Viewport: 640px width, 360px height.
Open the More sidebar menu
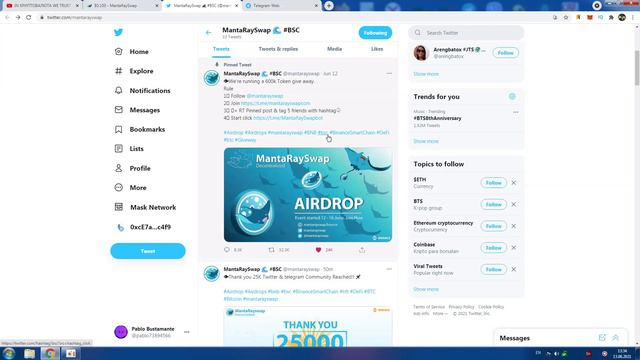[130, 188]
